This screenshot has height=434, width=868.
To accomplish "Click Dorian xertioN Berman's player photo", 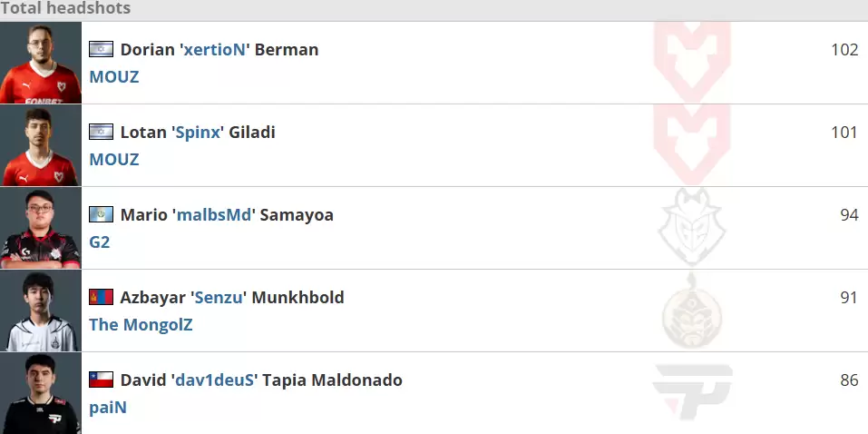I will (x=41, y=63).
